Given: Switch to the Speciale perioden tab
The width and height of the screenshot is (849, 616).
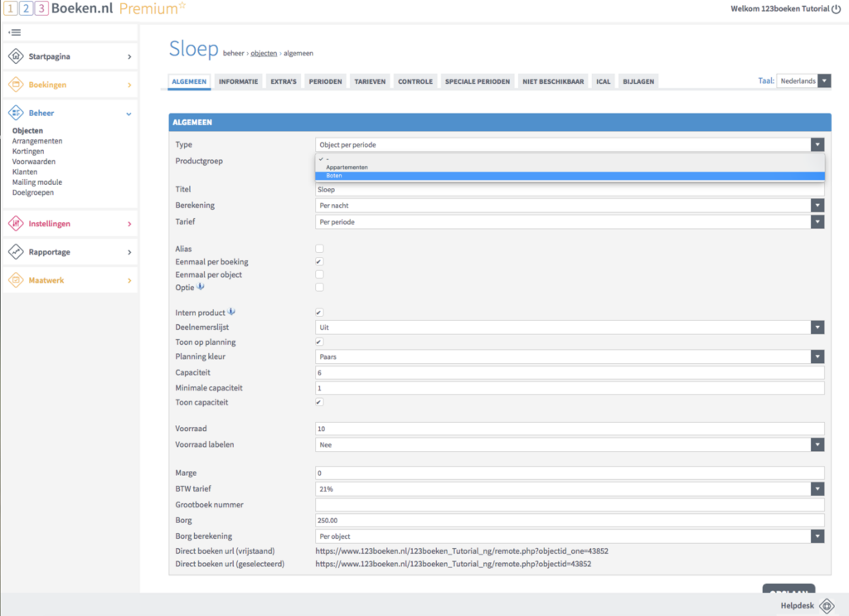Looking at the screenshot, I should point(478,81).
